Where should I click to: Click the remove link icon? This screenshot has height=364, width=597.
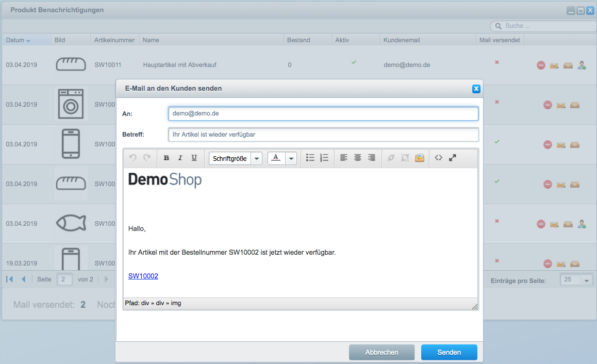[405, 158]
